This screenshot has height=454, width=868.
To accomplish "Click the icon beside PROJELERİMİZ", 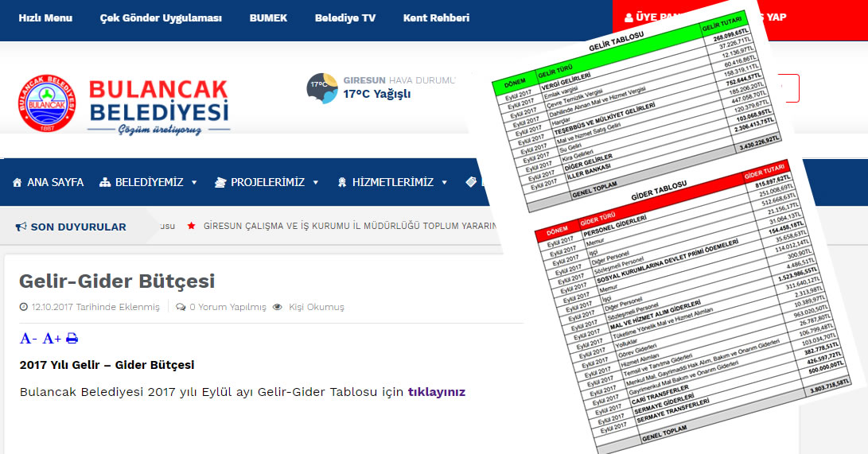I will pyautogui.click(x=220, y=183).
